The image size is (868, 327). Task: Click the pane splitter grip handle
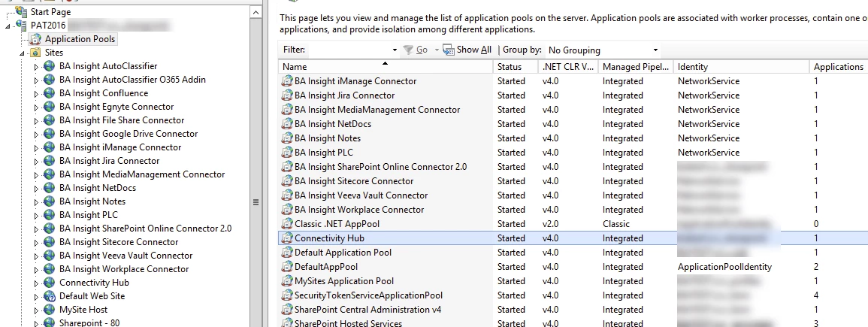(x=256, y=202)
